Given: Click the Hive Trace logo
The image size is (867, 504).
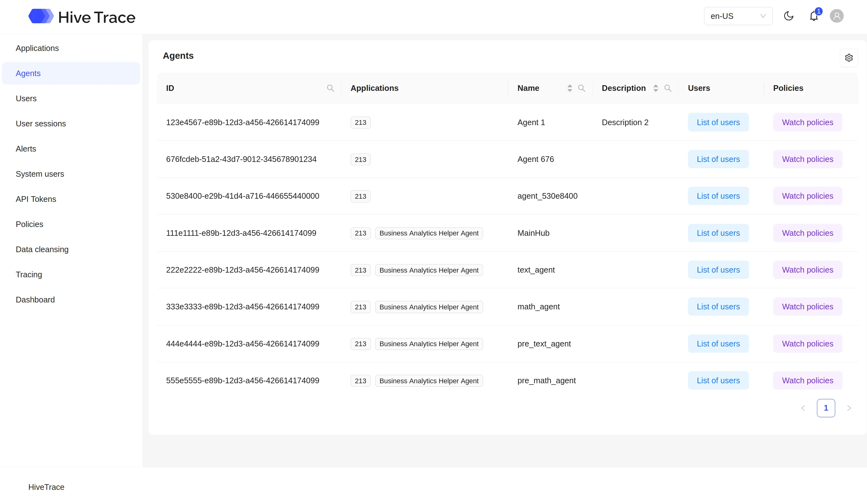Looking at the screenshot, I should [82, 17].
